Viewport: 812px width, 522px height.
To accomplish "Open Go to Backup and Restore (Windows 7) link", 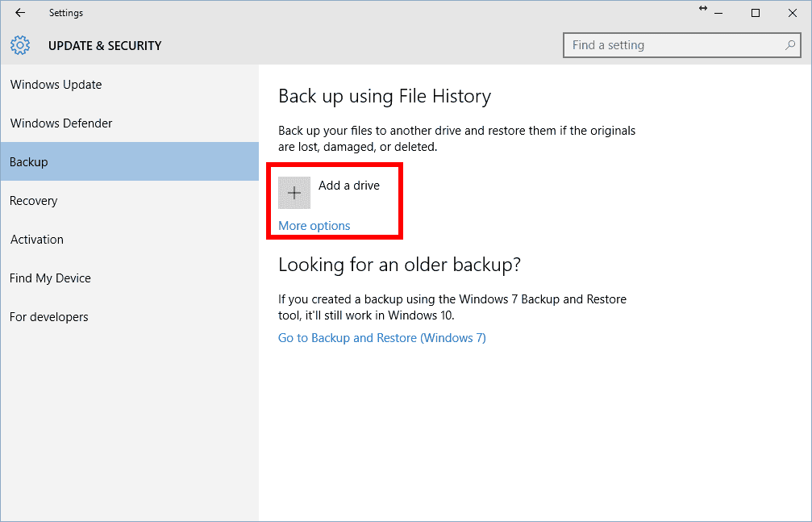I will click(382, 338).
